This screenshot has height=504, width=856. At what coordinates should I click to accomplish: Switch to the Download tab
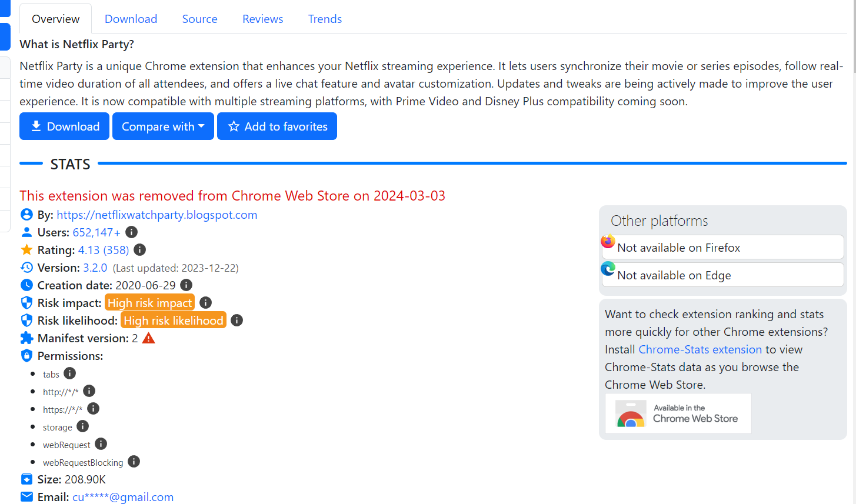click(131, 19)
